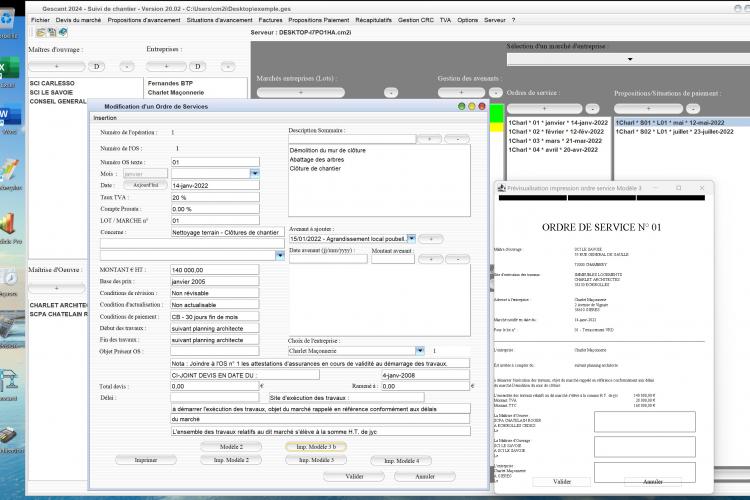The height and width of the screenshot is (500, 750).
Task: Click the Imp. Modèle 4 button
Action: point(401,461)
